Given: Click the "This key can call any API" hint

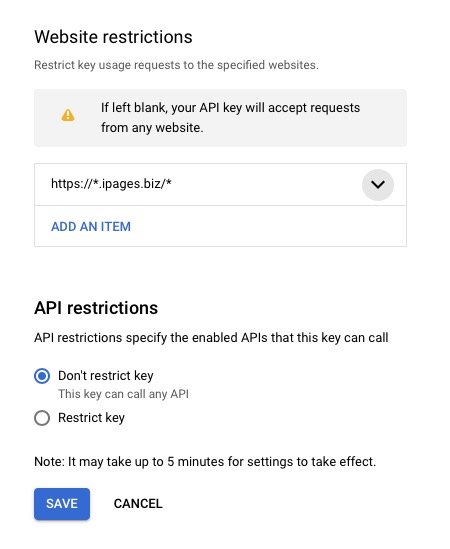Looking at the screenshot, I should 123,394.
